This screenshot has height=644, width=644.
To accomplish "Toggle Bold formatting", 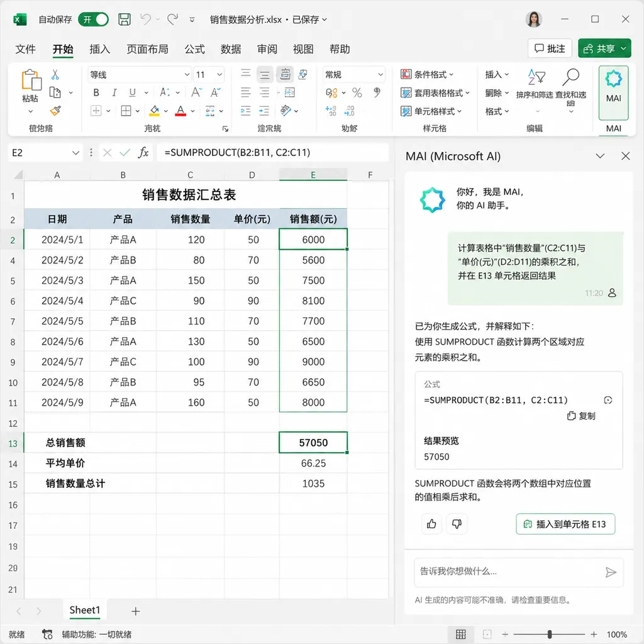I will [x=96, y=92].
